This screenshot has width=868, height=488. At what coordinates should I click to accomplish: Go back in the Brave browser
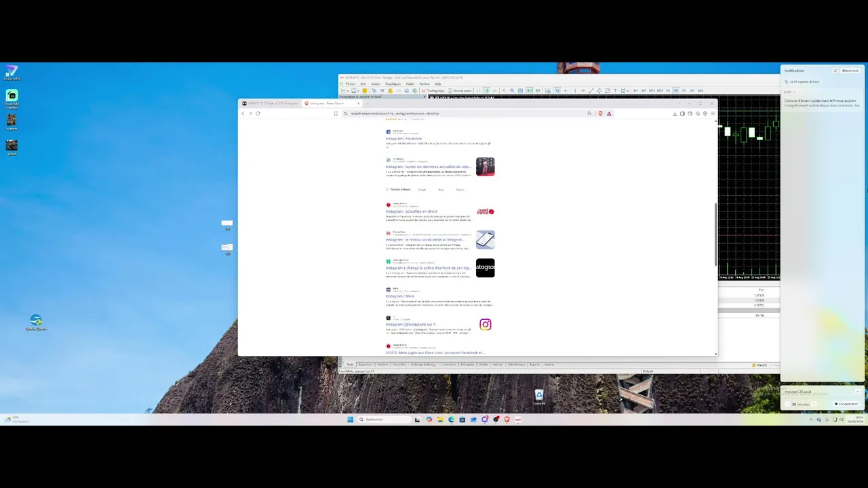[243, 113]
